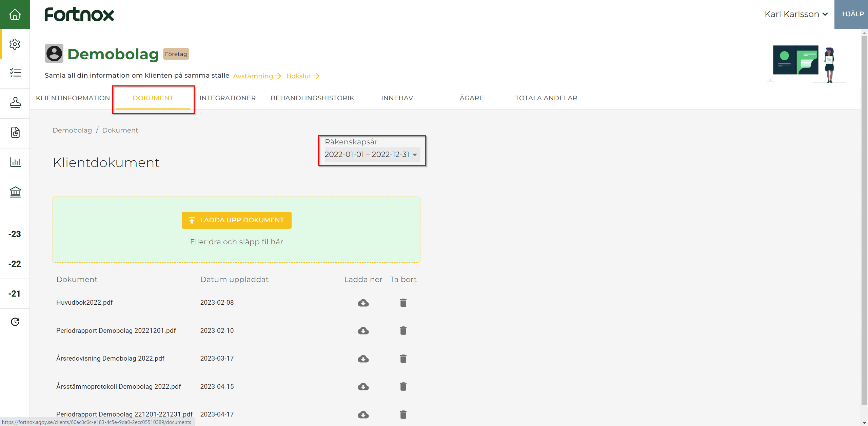Select the -21 year entry in sidebar
The image size is (868, 426).
tap(15, 293)
